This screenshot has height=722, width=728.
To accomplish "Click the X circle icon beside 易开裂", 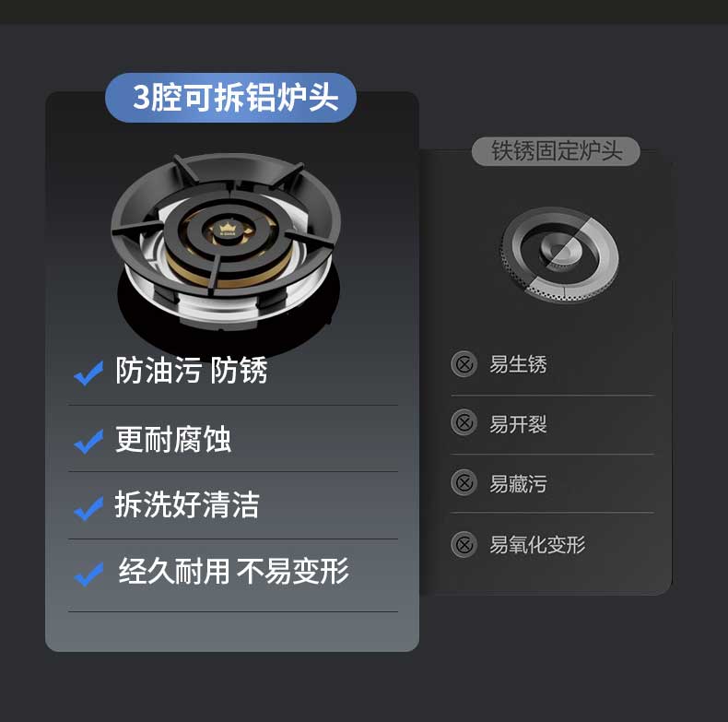I will click(x=464, y=423).
